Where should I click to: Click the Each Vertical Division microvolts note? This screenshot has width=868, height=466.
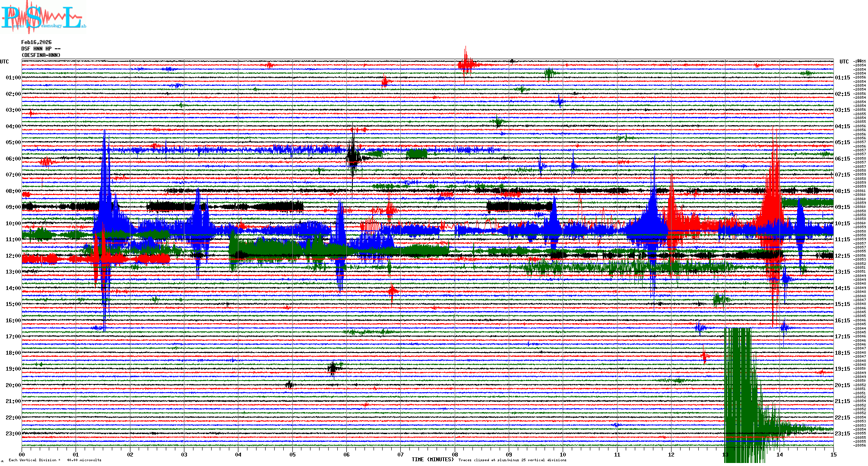coord(55,460)
